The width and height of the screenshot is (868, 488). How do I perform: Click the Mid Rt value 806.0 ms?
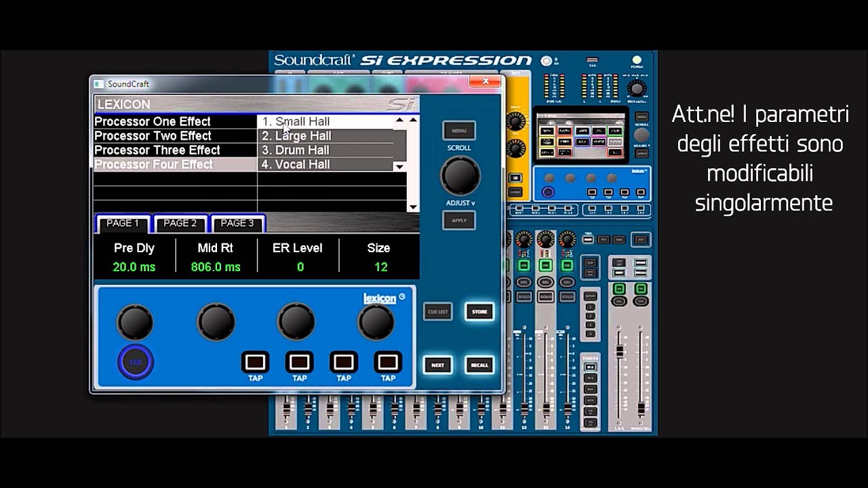[x=216, y=267]
